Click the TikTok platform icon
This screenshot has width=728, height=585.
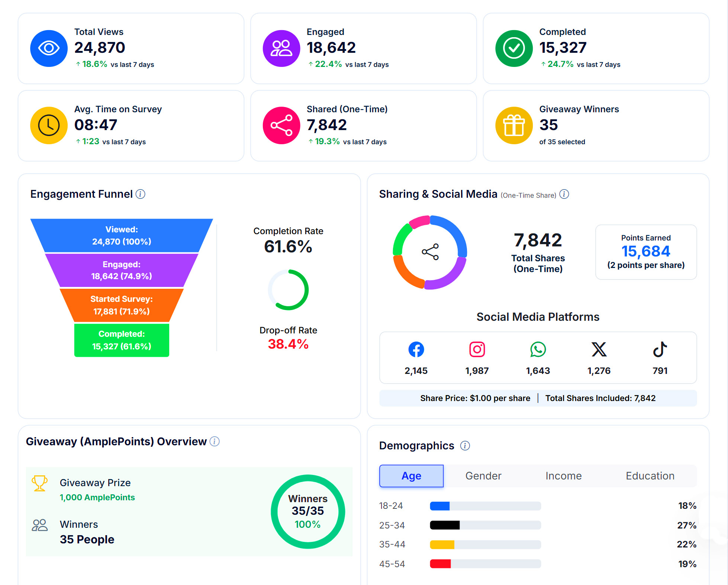(x=660, y=349)
